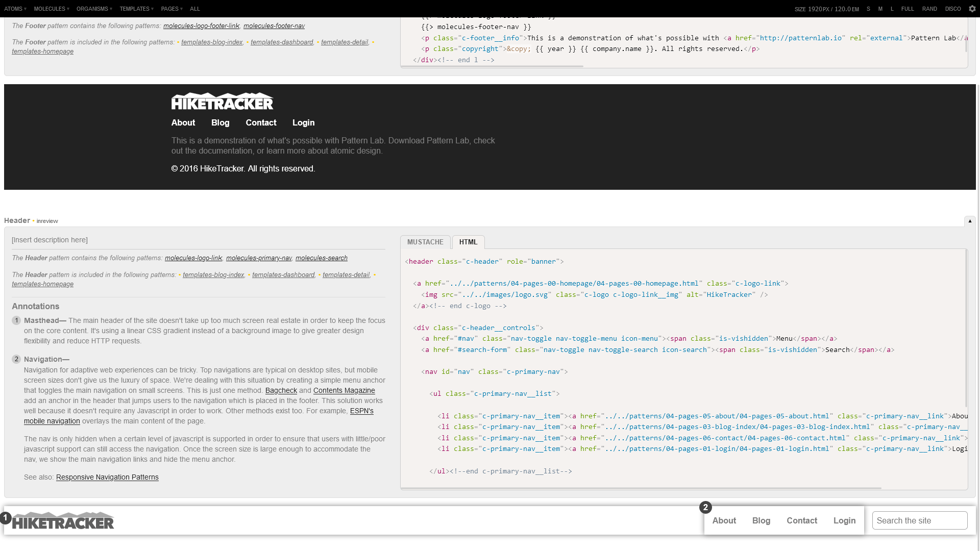
Task: Click the Search the site input field
Action: pyautogui.click(x=920, y=520)
